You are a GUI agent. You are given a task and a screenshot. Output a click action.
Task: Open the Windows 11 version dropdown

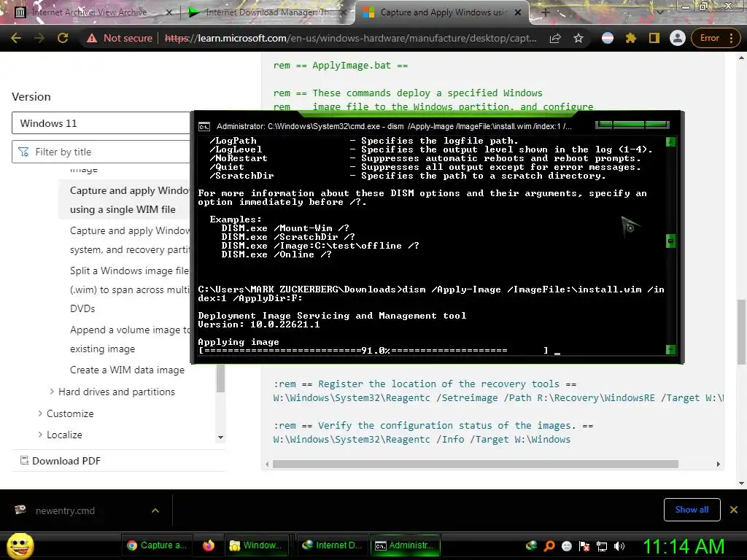click(x=101, y=123)
